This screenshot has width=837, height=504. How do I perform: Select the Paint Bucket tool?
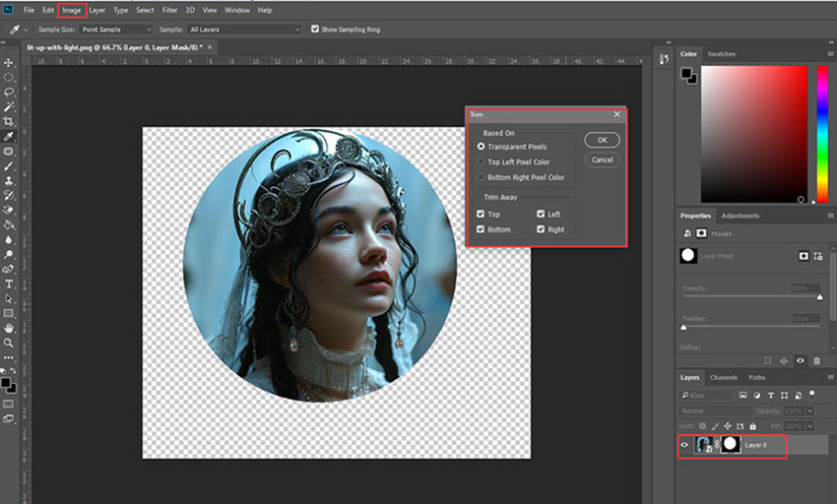coord(9,224)
